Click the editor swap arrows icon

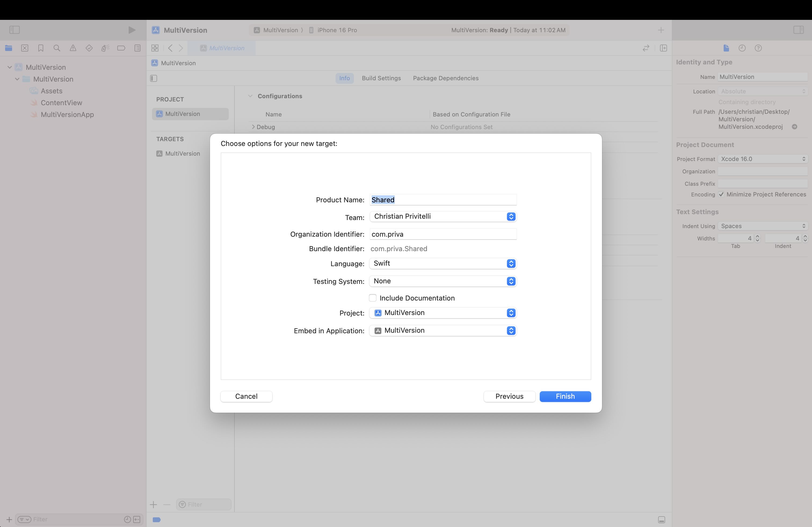646,48
